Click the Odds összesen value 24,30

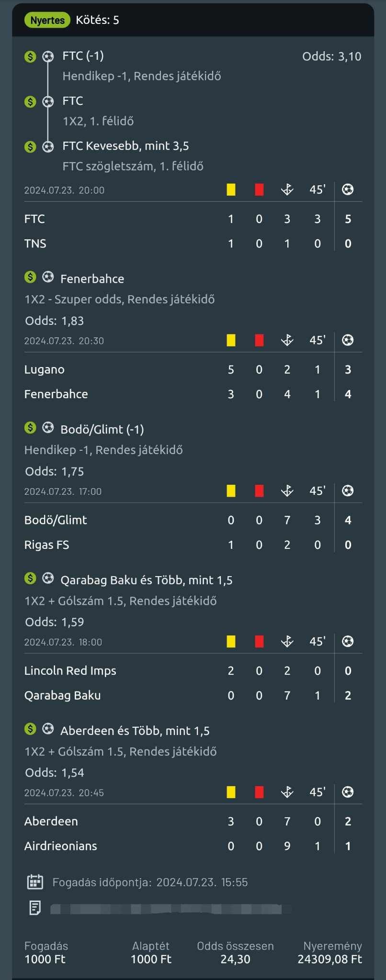(x=235, y=959)
